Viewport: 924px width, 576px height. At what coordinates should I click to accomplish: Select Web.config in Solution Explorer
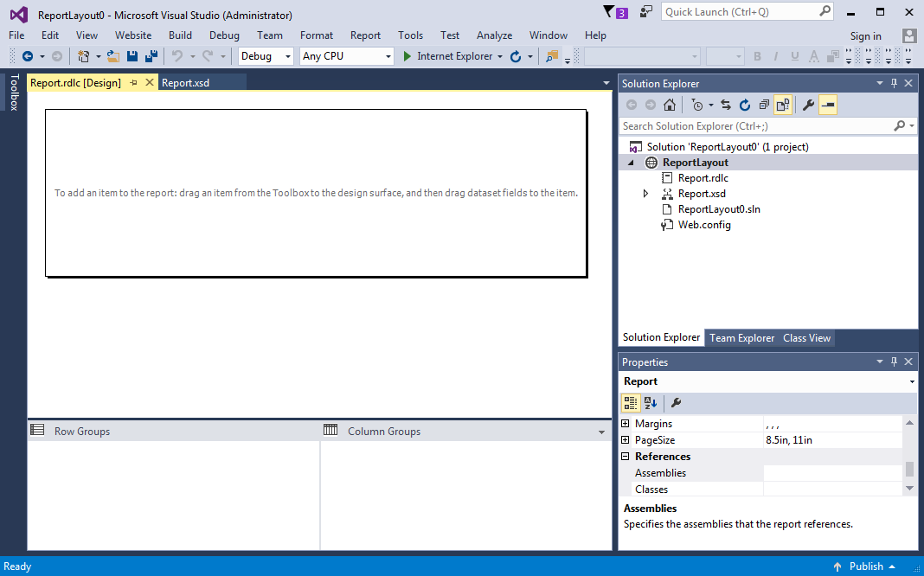[x=704, y=225]
